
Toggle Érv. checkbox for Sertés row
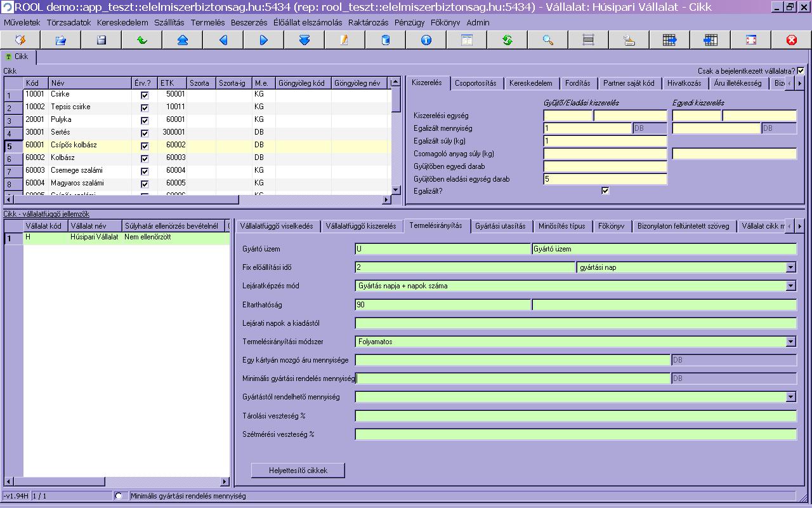click(x=145, y=133)
